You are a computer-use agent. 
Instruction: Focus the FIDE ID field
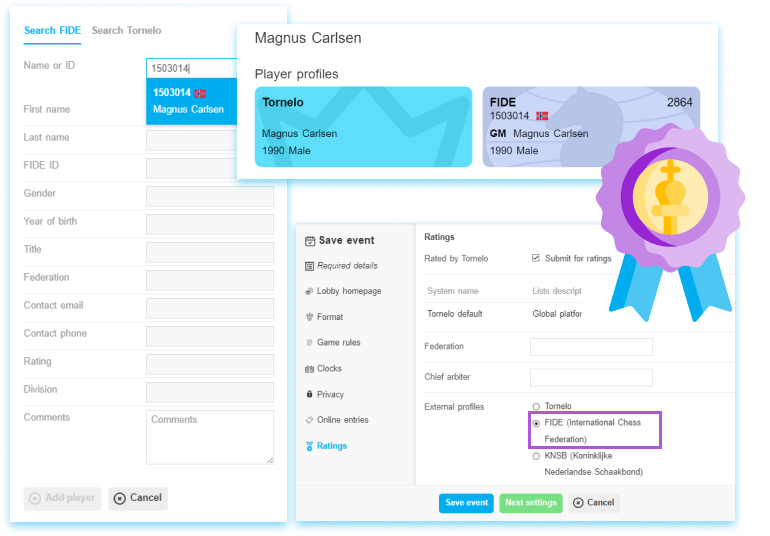192,169
